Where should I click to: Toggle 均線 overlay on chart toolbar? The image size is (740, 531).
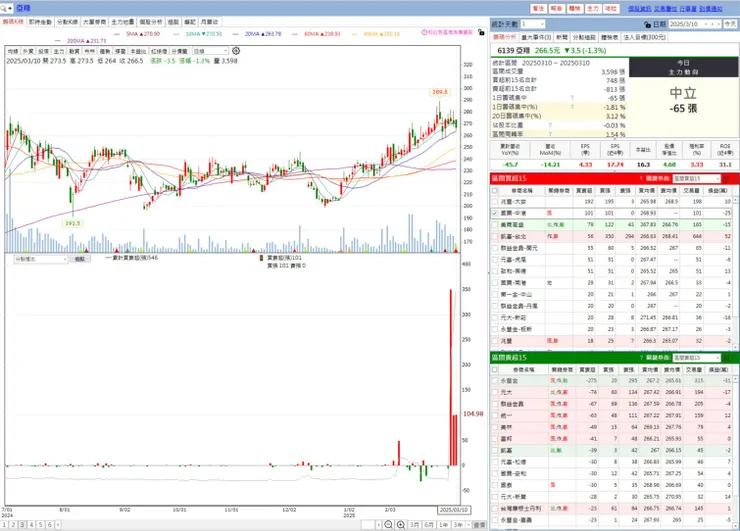(x=13, y=51)
